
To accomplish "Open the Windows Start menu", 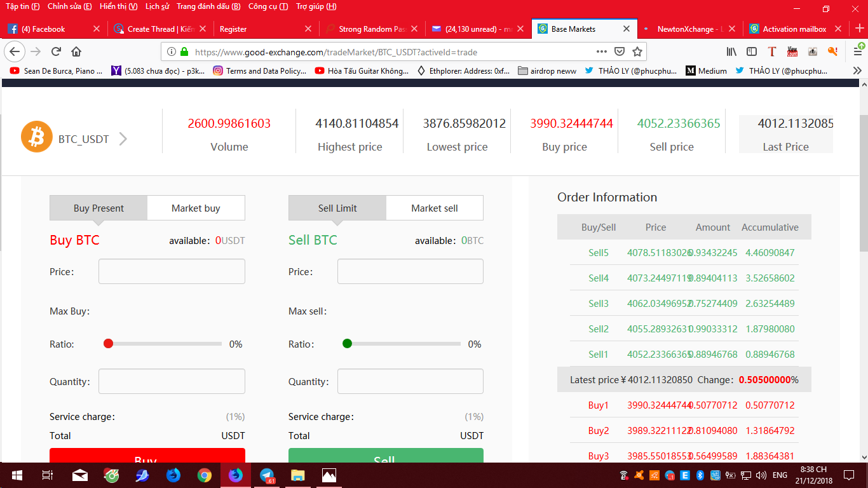I will (x=17, y=475).
